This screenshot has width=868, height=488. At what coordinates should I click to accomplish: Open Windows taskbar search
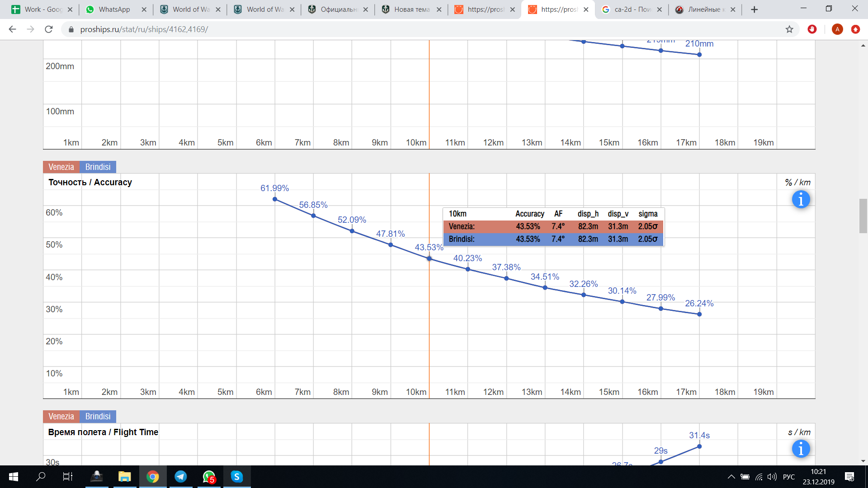pyautogui.click(x=41, y=477)
